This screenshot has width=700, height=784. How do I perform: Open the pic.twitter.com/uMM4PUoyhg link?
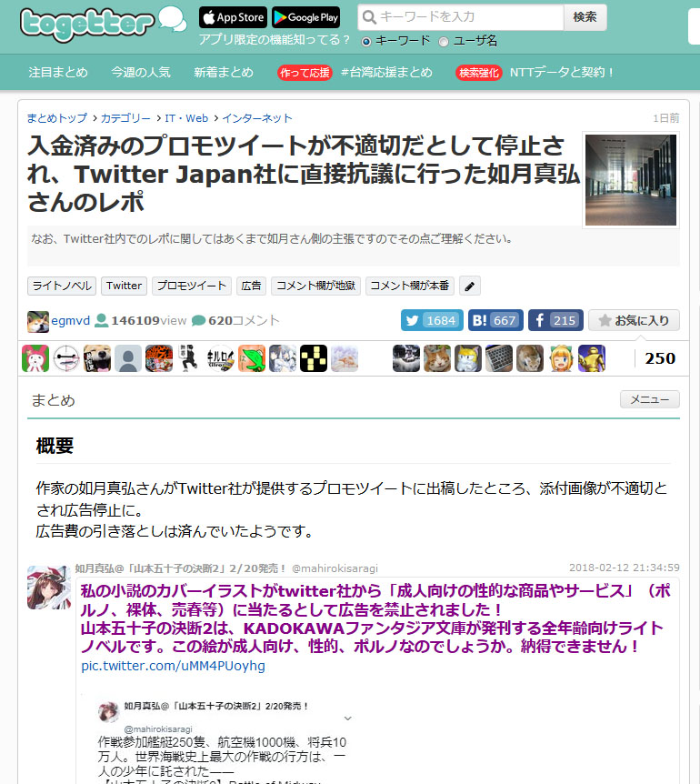[x=173, y=666]
